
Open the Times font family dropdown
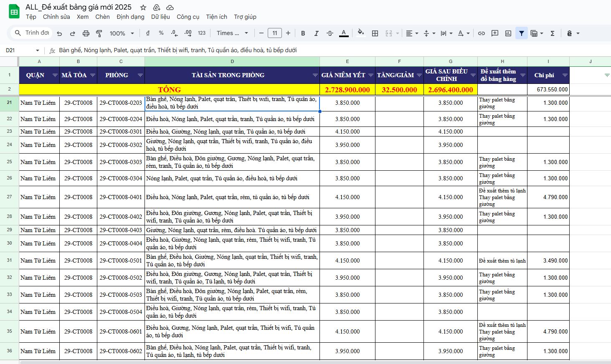pyautogui.click(x=232, y=33)
